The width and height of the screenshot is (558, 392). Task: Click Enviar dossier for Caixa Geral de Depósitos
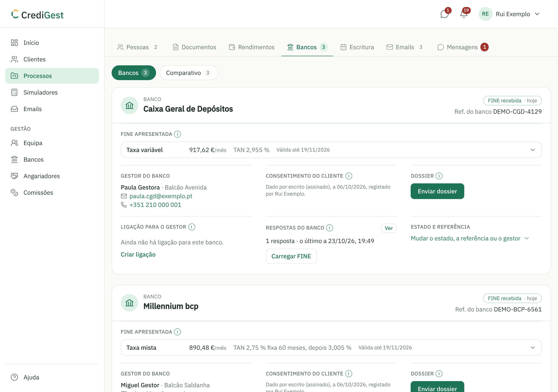pyautogui.click(x=437, y=191)
